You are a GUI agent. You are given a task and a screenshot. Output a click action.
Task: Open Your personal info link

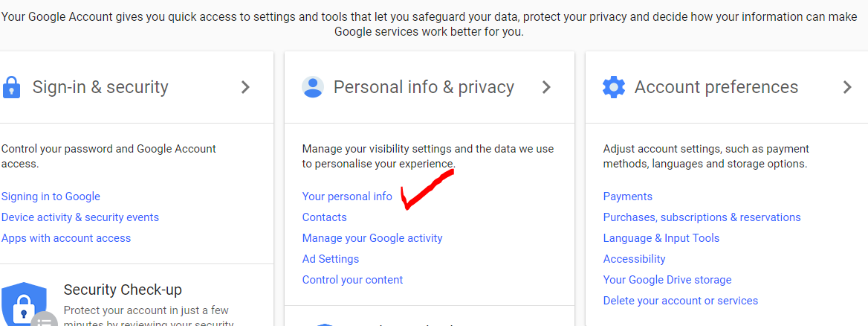coord(347,196)
